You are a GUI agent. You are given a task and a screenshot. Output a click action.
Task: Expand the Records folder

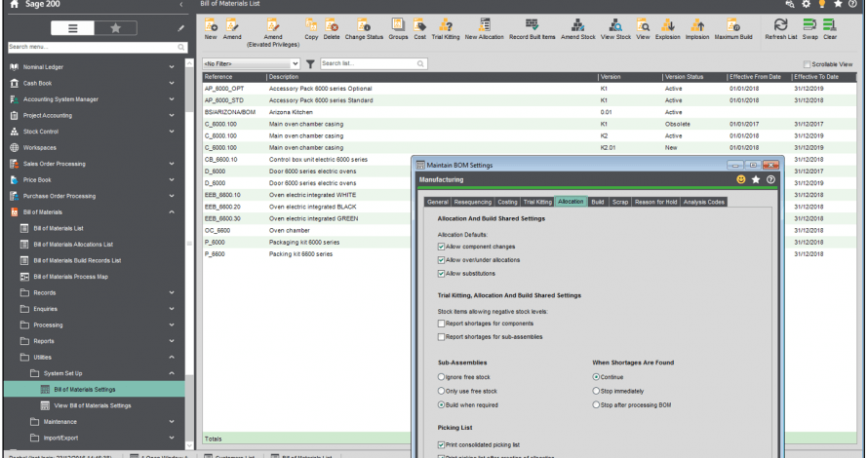pyautogui.click(x=172, y=292)
